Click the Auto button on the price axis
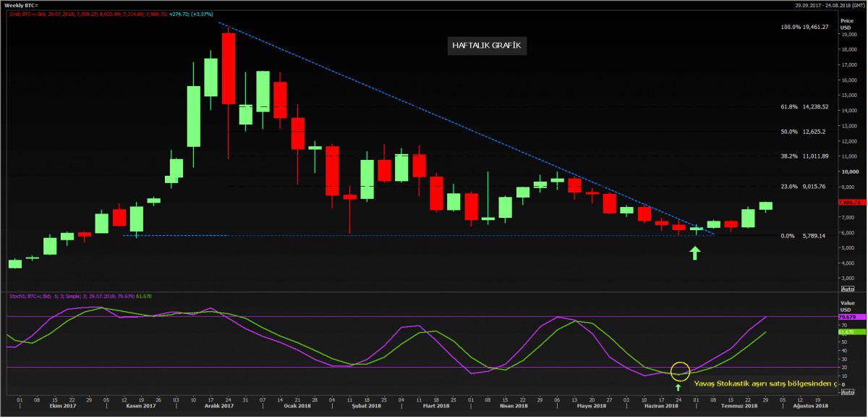 tap(846, 288)
